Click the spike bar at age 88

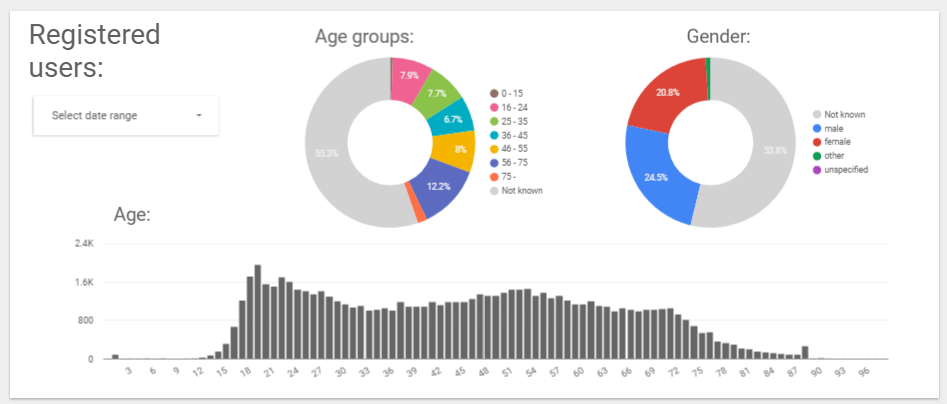pos(805,353)
